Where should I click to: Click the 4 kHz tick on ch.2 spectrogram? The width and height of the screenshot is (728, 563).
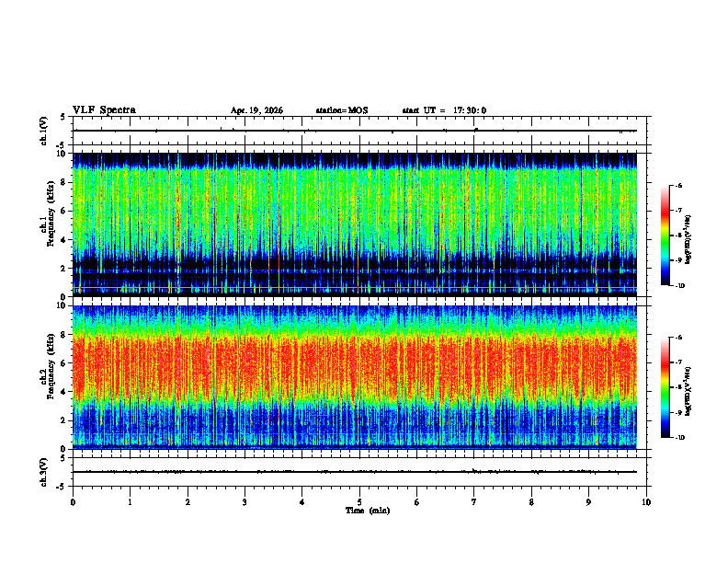click(64, 392)
